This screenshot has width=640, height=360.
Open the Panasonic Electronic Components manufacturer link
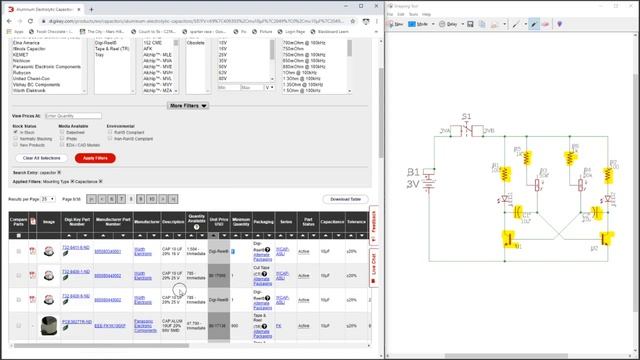[x=145, y=326]
